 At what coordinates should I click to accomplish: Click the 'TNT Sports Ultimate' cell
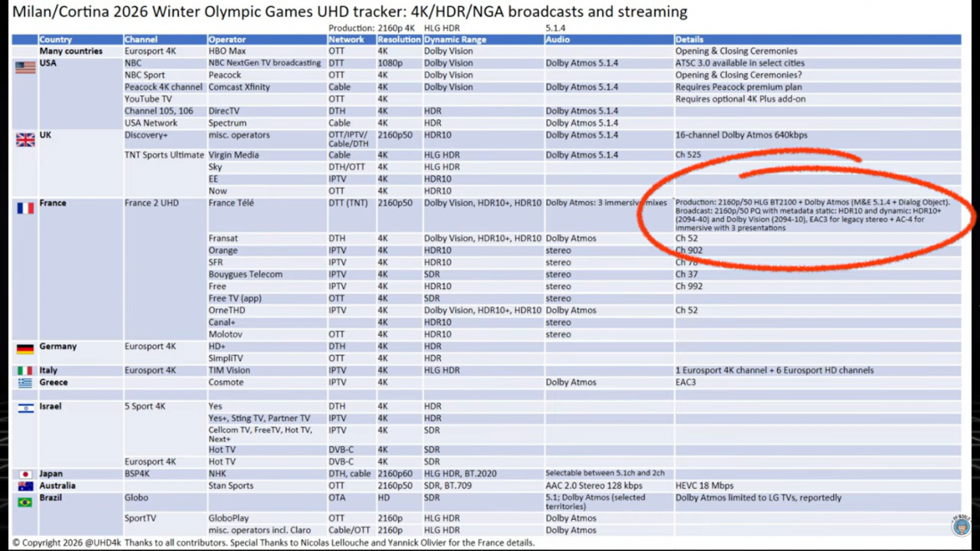165,155
